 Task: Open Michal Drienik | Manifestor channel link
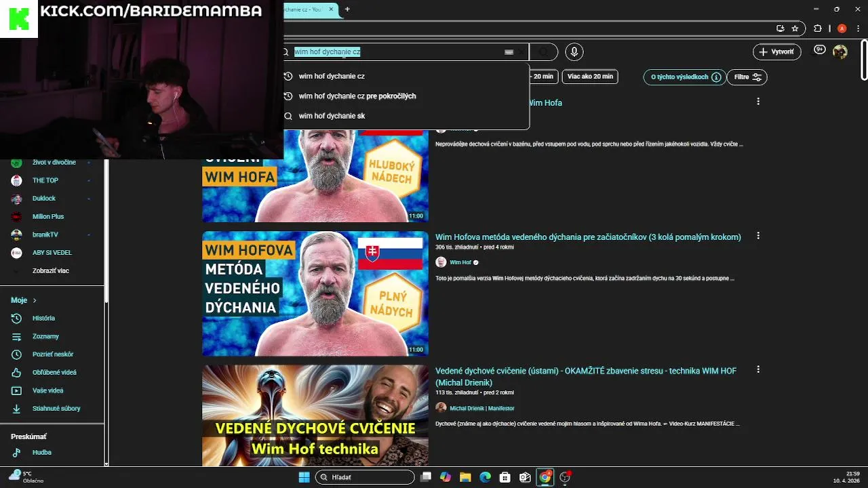(x=482, y=408)
